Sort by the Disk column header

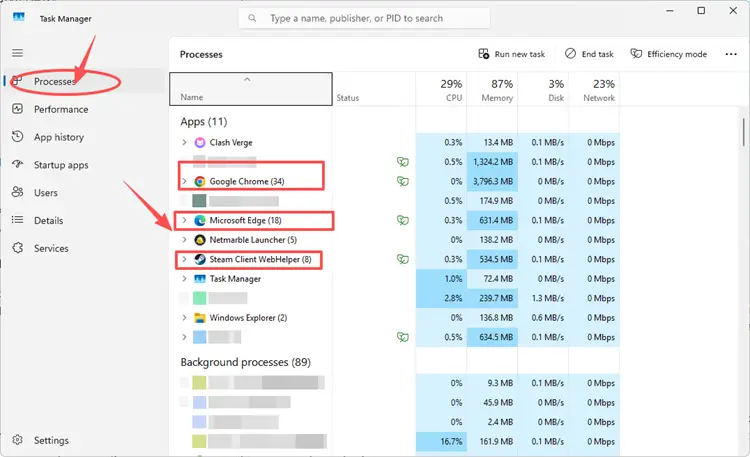coord(543,89)
